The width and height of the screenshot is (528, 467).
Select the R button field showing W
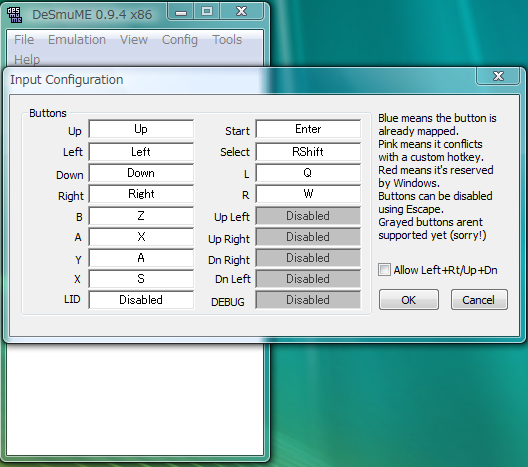(x=308, y=194)
